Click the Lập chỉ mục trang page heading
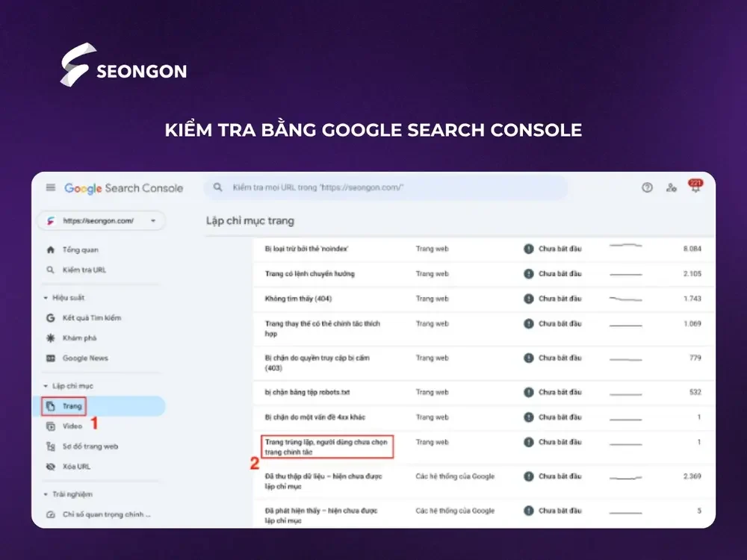 [x=250, y=221]
